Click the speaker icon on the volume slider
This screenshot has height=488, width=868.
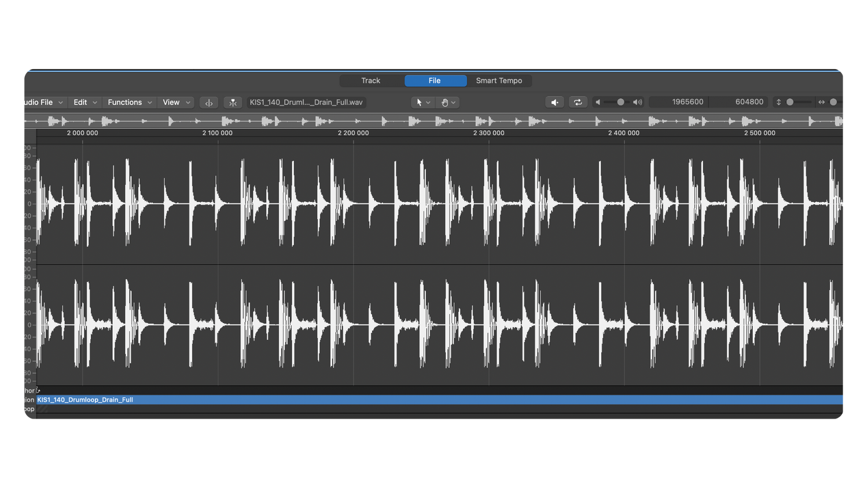pyautogui.click(x=598, y=102)
